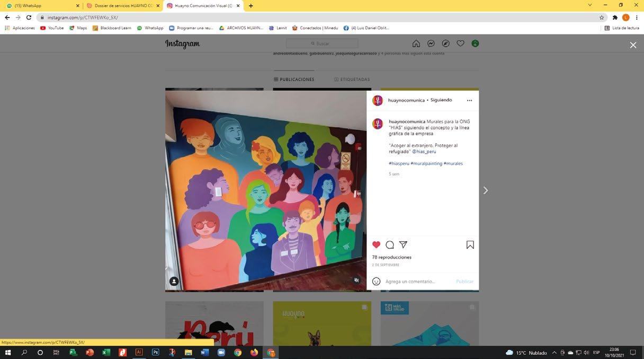This screenshot has width=644, height=359.
Task: Go to next post with right arrow
Action: pyautogui.click(x=486, y=190)
